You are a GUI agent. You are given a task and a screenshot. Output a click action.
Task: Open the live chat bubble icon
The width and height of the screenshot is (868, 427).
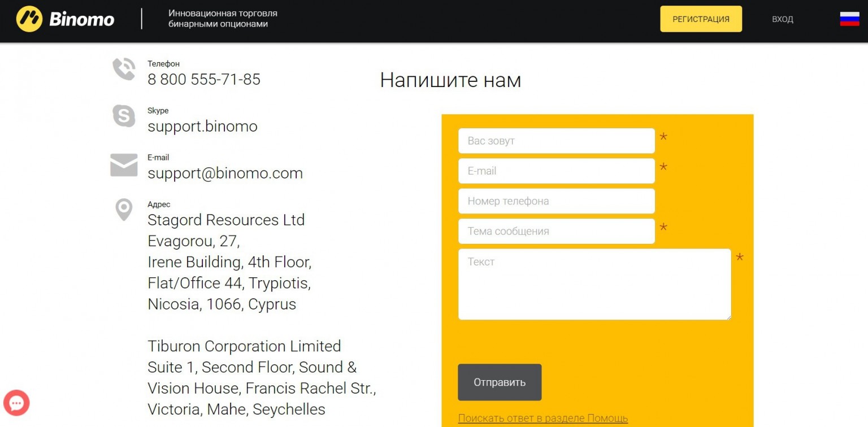click(x=16, y=403)
